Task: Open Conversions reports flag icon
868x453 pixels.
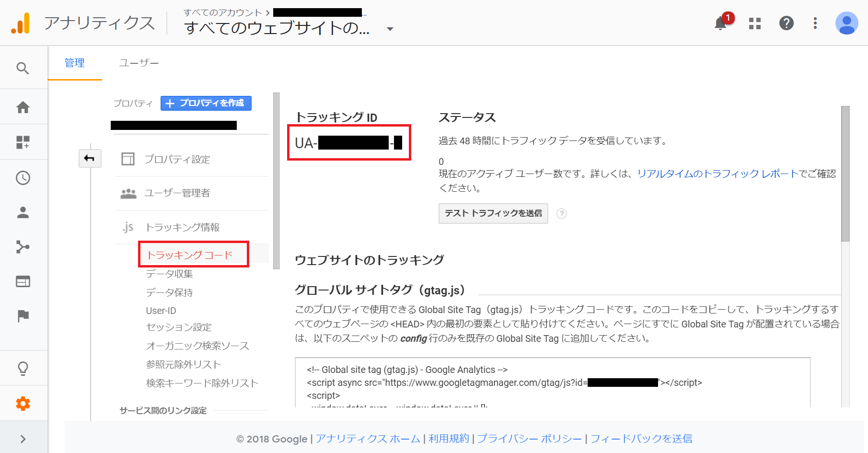Action: [x=23, y=316]
